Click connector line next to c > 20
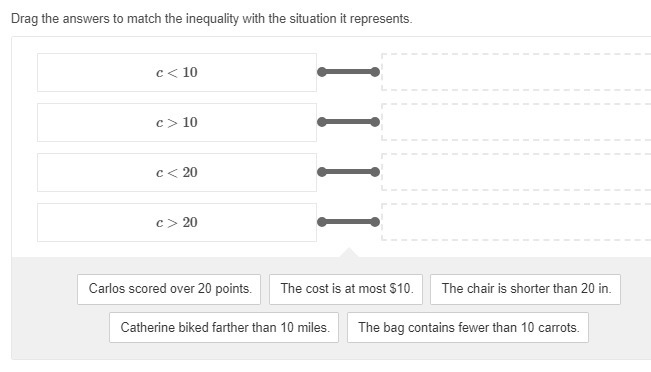The width and height of the screenshot is (651, 372). click(x=348, y=222)
